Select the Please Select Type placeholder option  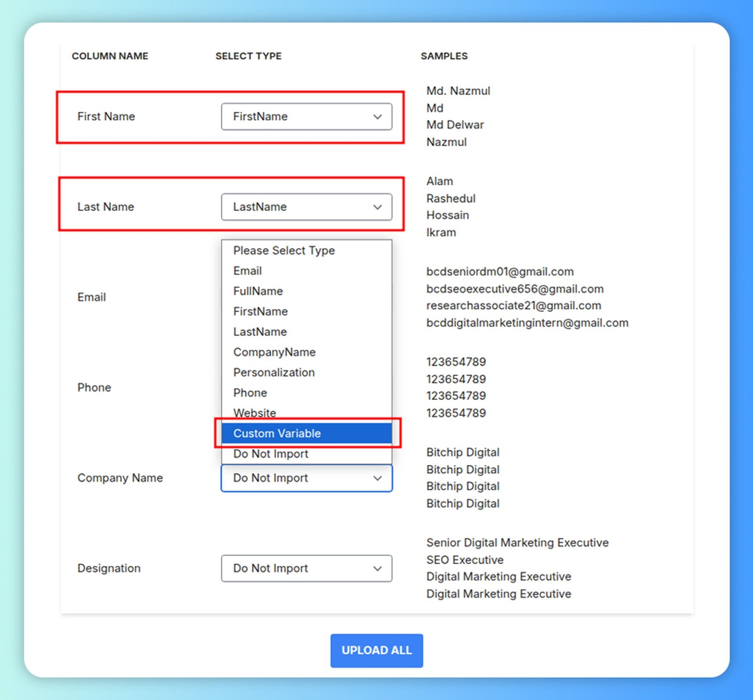[284, 251]
